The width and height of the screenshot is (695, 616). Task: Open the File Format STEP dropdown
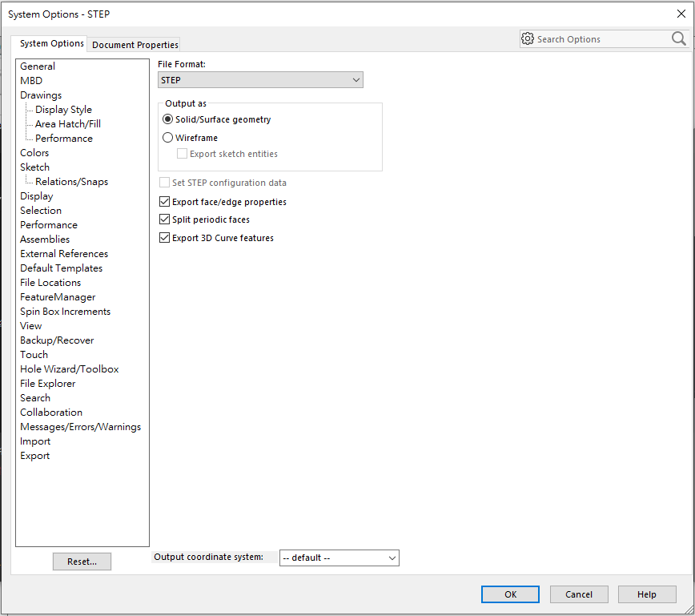(x=260, y=80)
